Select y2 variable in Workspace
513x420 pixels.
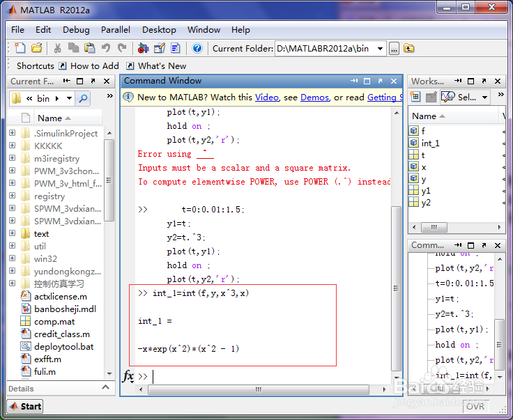coord(426,203)
